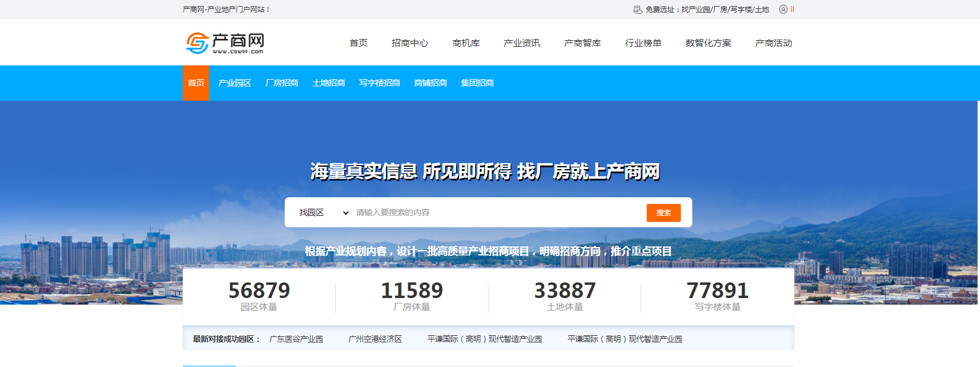Open the 产业资讯 menu item
980x367 pixels.
(521, 43)
